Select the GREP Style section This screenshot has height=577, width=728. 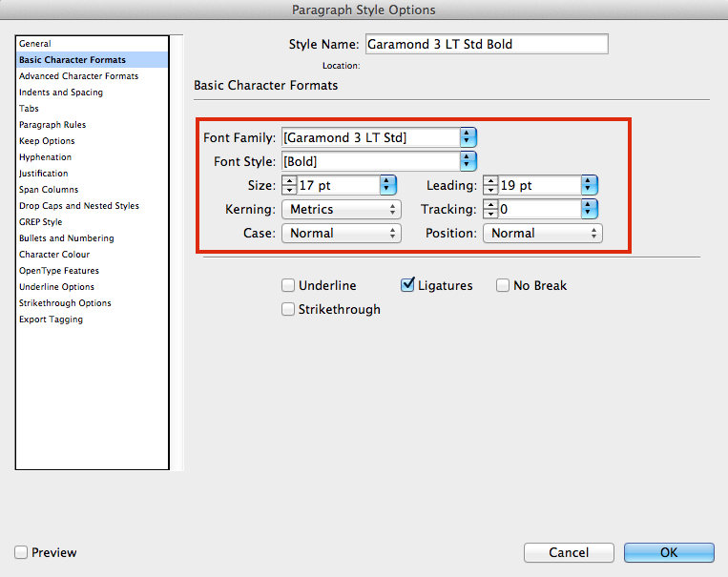coord(92,222)
